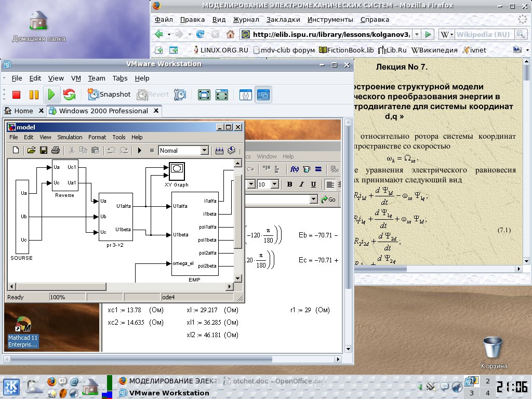
Task: Take a VM Snapshot
Action: 109,95
